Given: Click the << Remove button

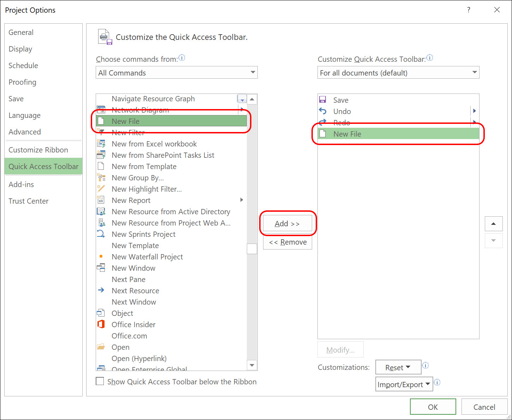Looking at the screenshot, I should [x=287, y=242].
